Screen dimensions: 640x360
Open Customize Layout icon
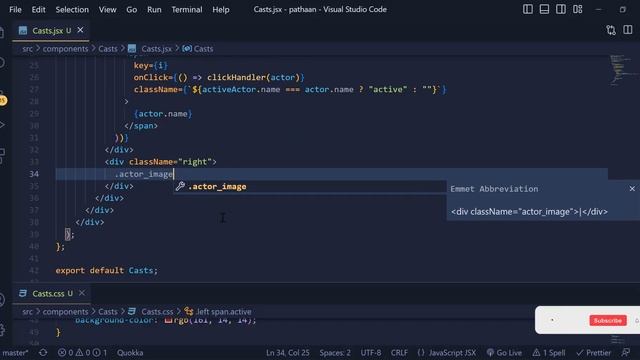point(578,9)
